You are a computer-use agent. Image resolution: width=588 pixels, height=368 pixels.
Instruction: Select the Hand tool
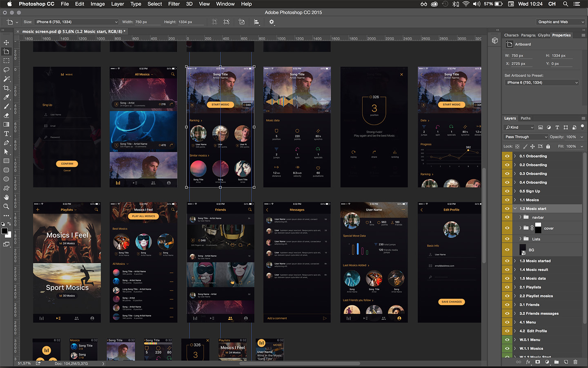6,197
